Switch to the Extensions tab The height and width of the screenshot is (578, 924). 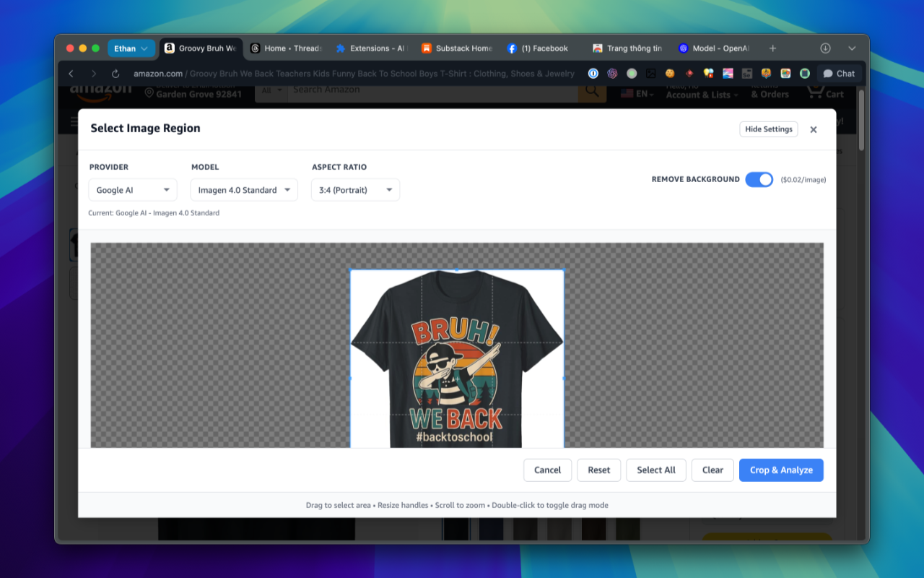pyautogui.click(x=370, y=48)
